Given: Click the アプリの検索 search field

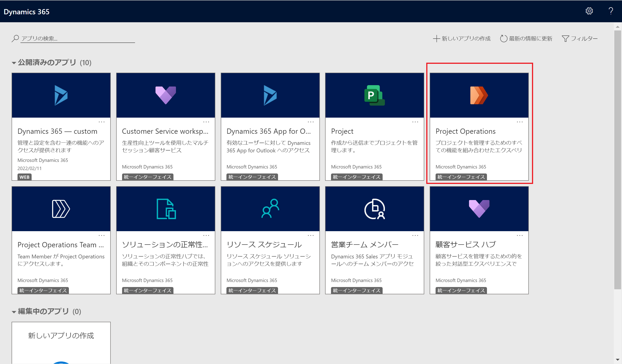Looking at the screenshot, I should 78,38.
